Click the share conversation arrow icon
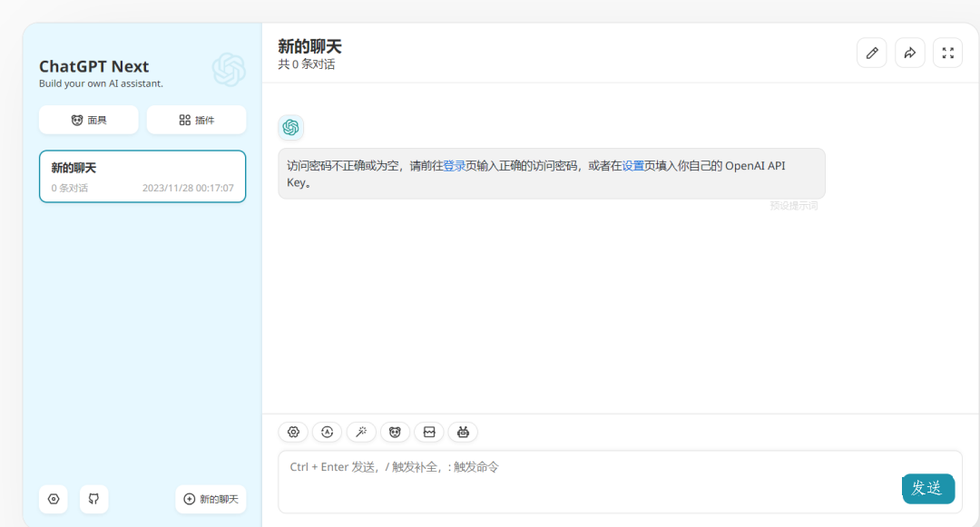980x527 pixels. click(x=910, y=54)
